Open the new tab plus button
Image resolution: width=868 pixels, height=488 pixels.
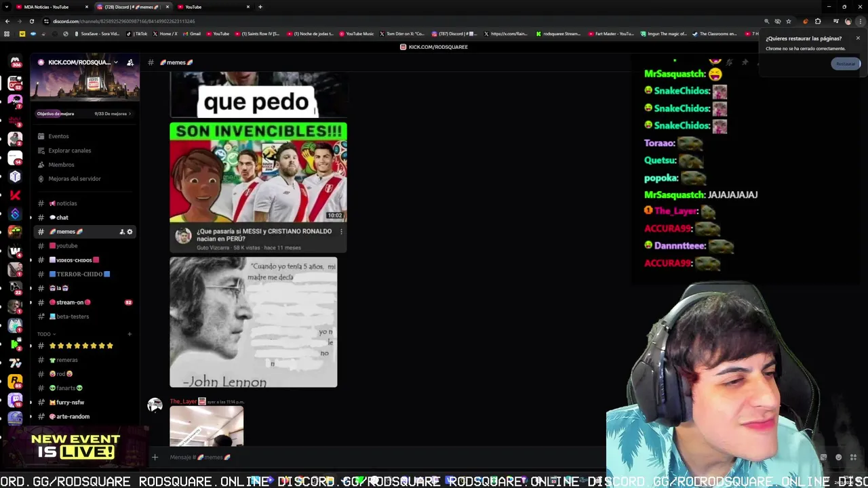[x=260, y=7]
